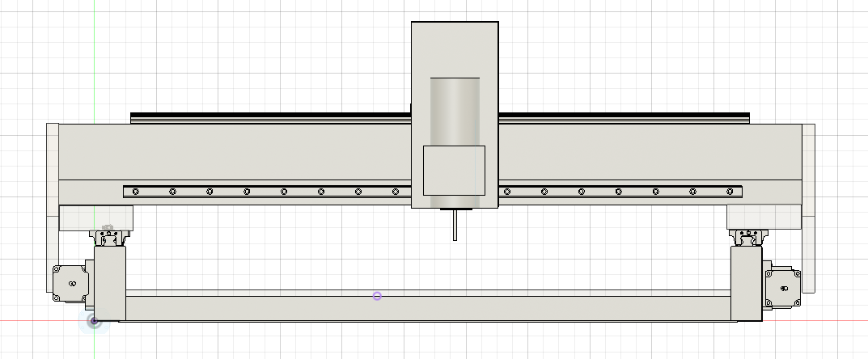Select the cylindrical spindle motor body
Image resolution: width=868 pixels, height=359 pixels.
click(454, 112)
